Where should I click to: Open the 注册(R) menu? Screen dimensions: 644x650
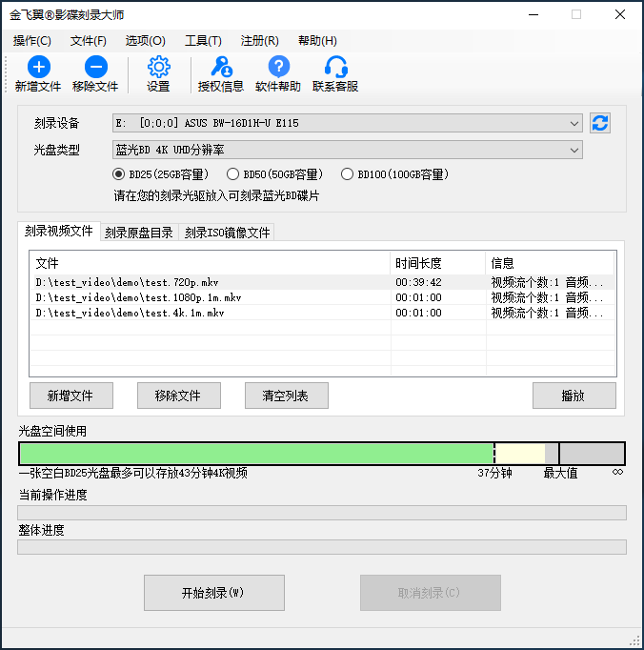[x=259, y=41]
